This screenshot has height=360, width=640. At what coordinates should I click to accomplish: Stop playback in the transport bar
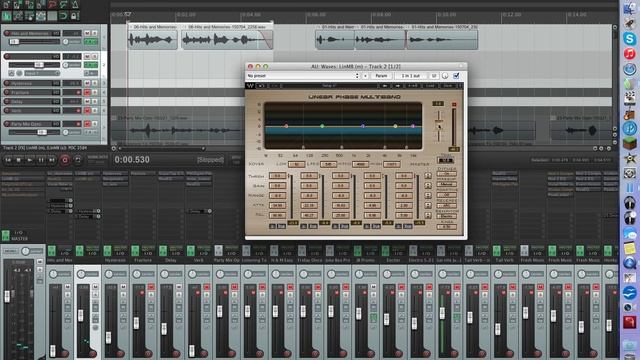(x=19, y=160)
